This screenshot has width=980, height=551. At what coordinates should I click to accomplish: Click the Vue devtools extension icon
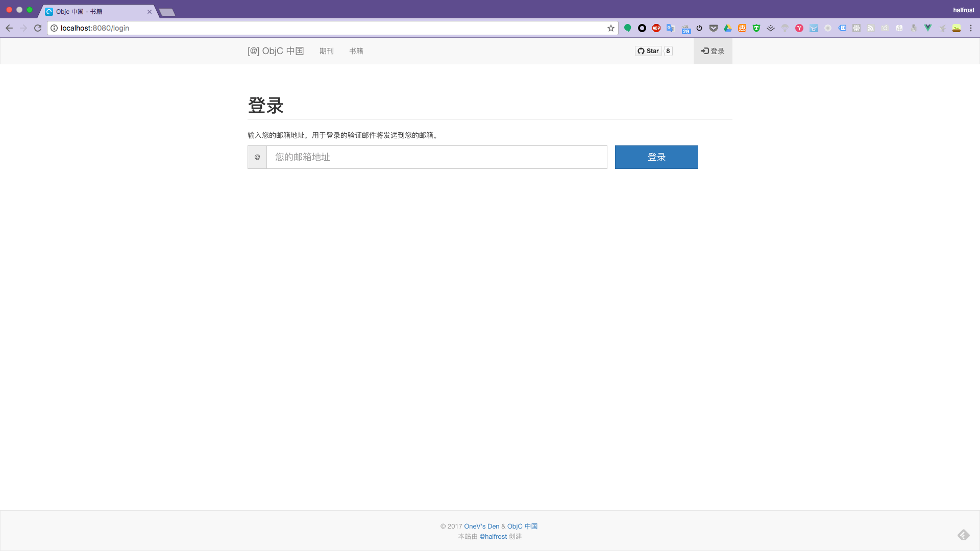coord(928,28)
